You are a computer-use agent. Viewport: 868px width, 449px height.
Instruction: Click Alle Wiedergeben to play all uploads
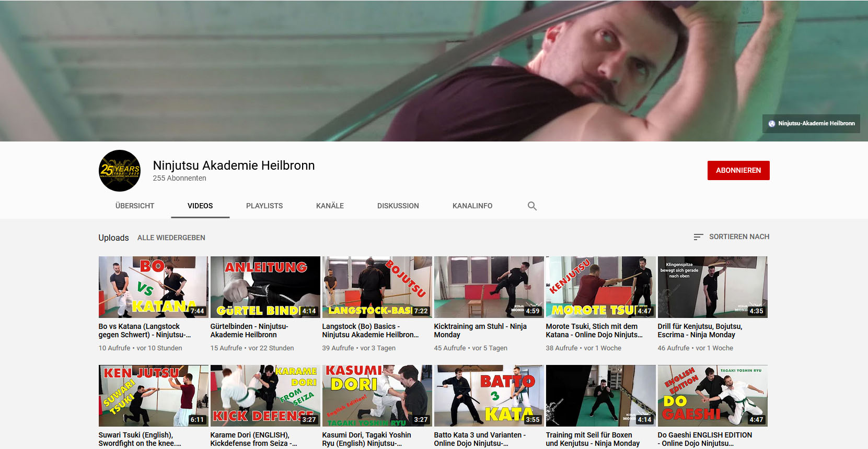(x=171, y=238)
